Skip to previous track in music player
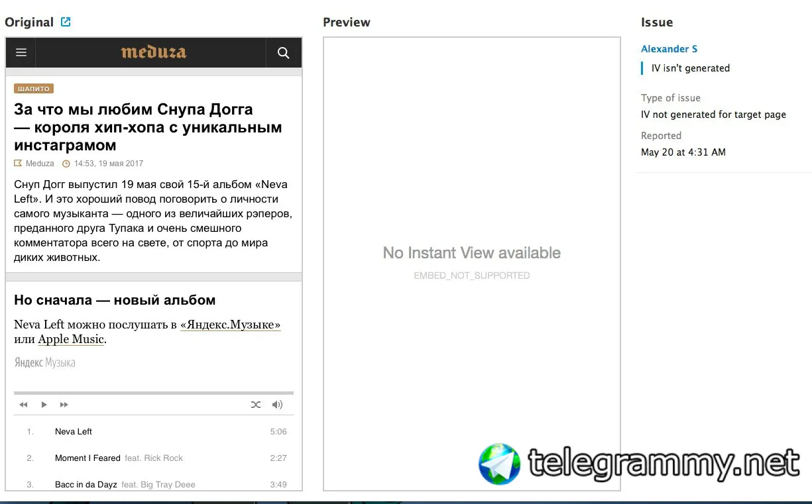The width and height of the screenshot is (812, 504). pos(24,405)
